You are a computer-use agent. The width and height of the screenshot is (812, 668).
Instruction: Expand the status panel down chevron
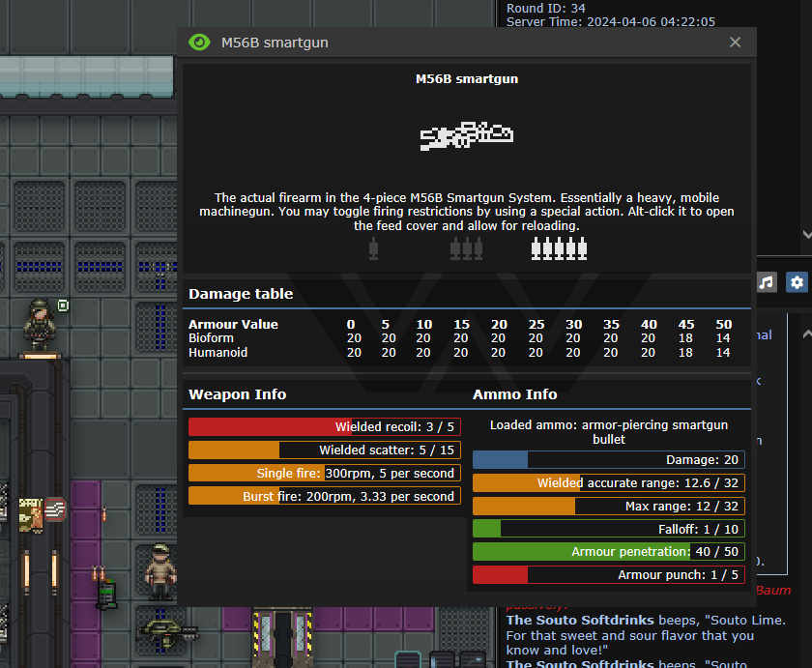tap(806, 234)
